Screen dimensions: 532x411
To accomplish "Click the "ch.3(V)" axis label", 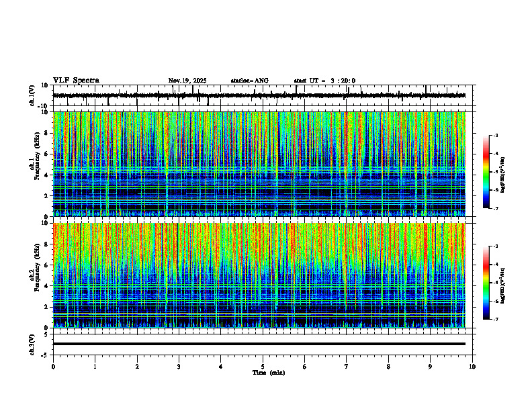I will [32, 345].
